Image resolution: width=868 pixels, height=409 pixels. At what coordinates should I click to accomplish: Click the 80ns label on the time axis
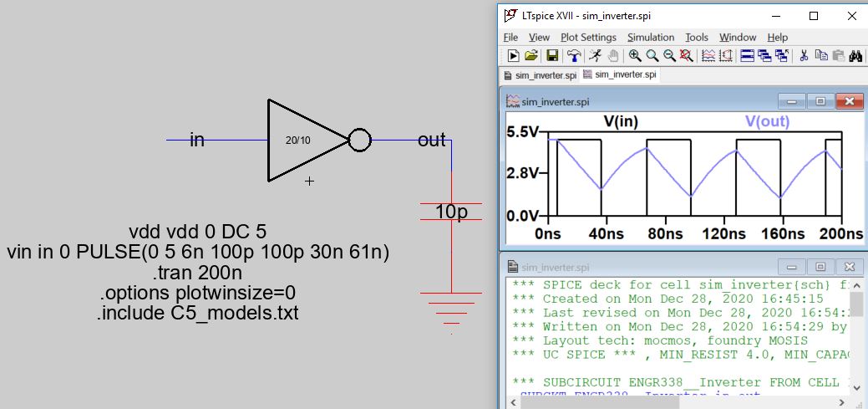coord(663,234)
